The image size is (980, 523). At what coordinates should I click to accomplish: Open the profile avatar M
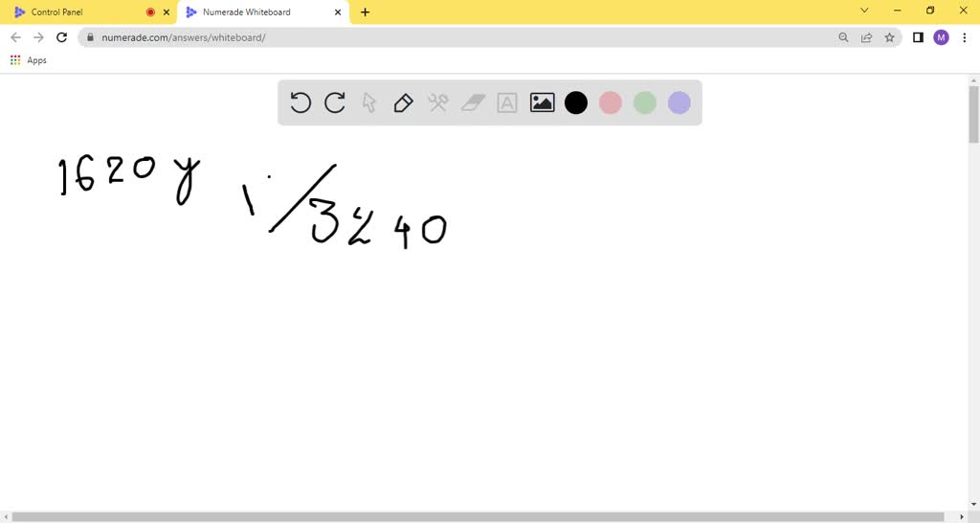(x=942, y=37)
